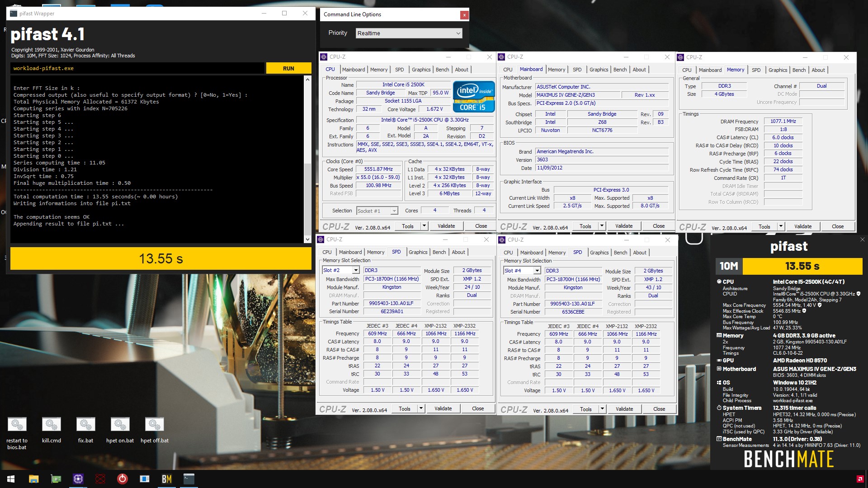This screenshot has height=488, width=868.
Task: Open SPD tab in the Memory CPU-Z window
Action: click(756, 70)
